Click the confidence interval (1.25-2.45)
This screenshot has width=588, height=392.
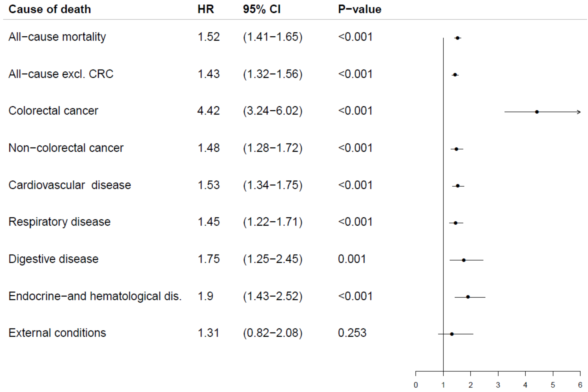[x=272, y=259]
